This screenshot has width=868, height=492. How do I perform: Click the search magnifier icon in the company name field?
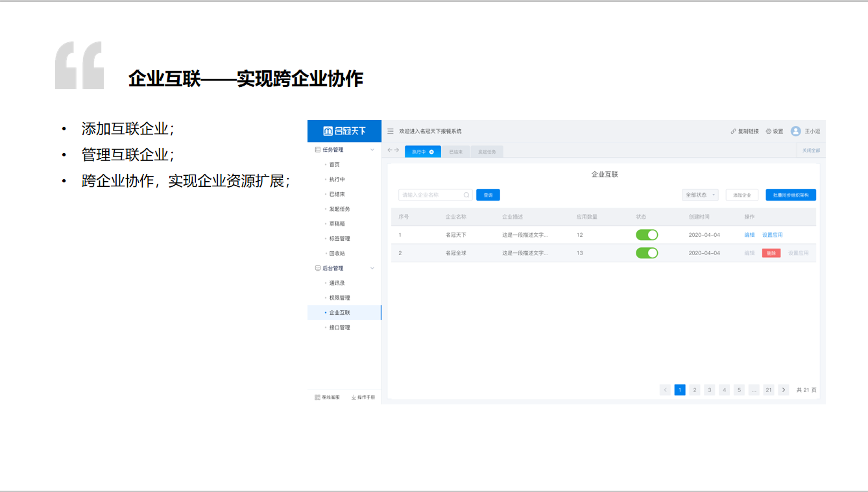point(466,195)
